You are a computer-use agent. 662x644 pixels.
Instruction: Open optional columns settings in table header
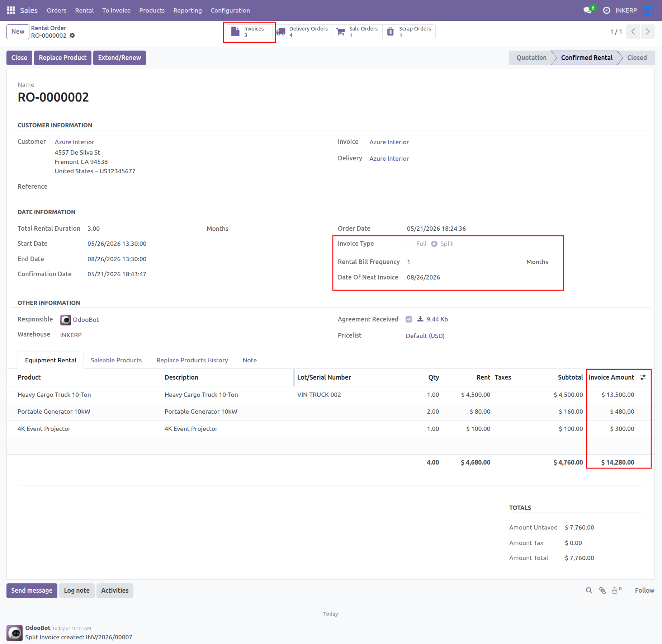click(643, 377)
